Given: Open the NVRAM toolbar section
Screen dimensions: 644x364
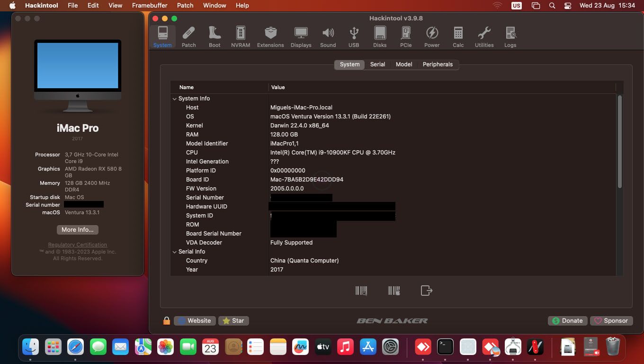Looking at the screenshot, I should pos(241,37).
